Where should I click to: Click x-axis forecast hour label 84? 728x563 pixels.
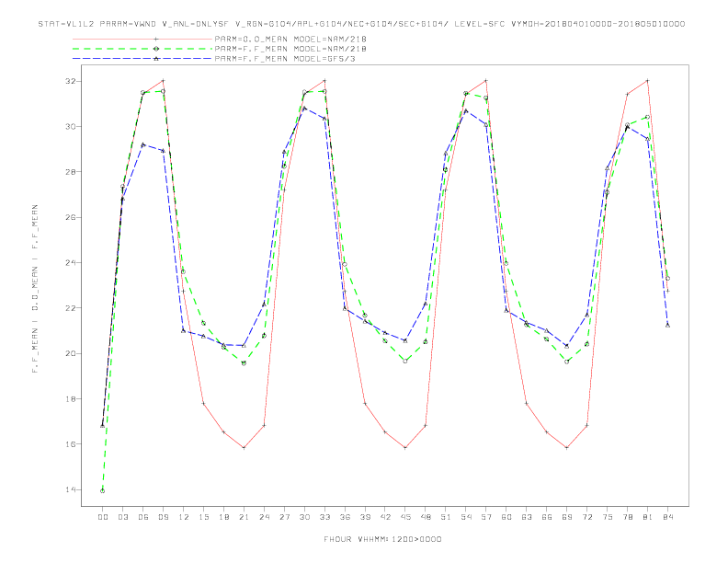coord(668,517)
